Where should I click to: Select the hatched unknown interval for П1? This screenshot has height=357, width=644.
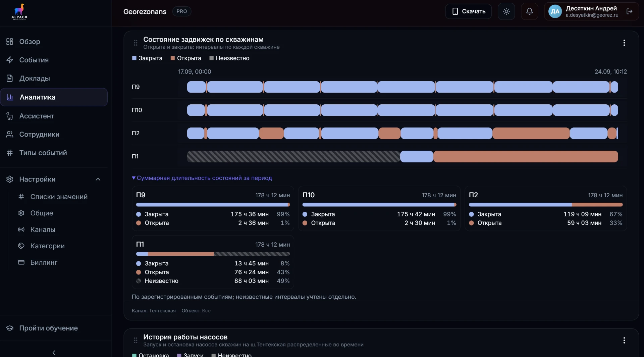pos(293,156)
